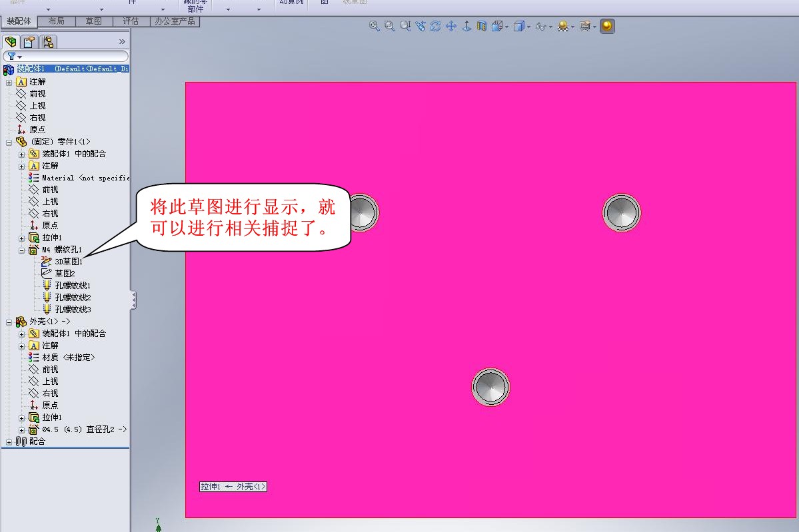Select the bottom center hole on model

tap(490, 388)
